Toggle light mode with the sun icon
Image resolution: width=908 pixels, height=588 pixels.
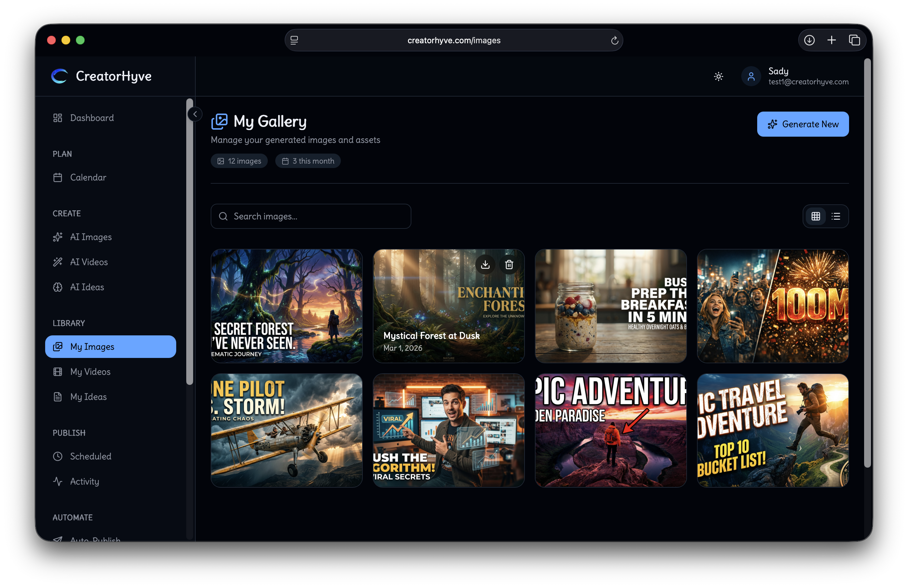pos(718,77)
